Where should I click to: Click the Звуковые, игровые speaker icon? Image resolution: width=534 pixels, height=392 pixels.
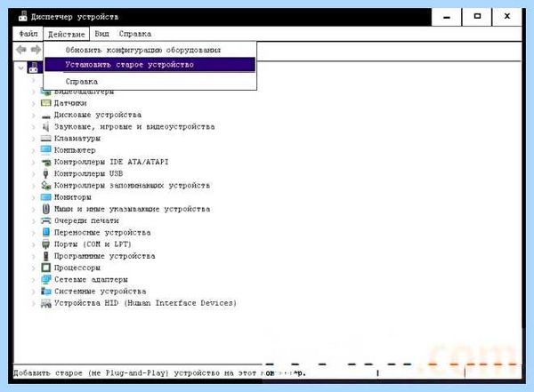click(45, 127)
